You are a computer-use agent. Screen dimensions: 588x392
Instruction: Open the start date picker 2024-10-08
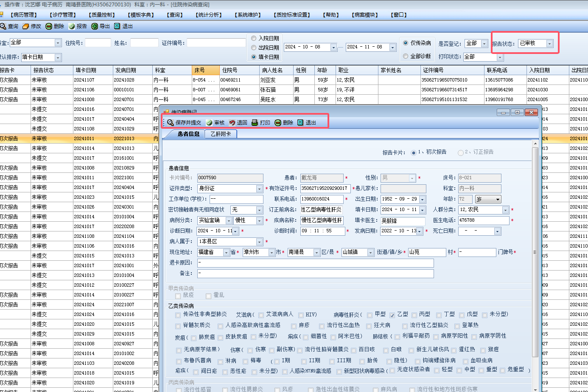click(333, 47)
